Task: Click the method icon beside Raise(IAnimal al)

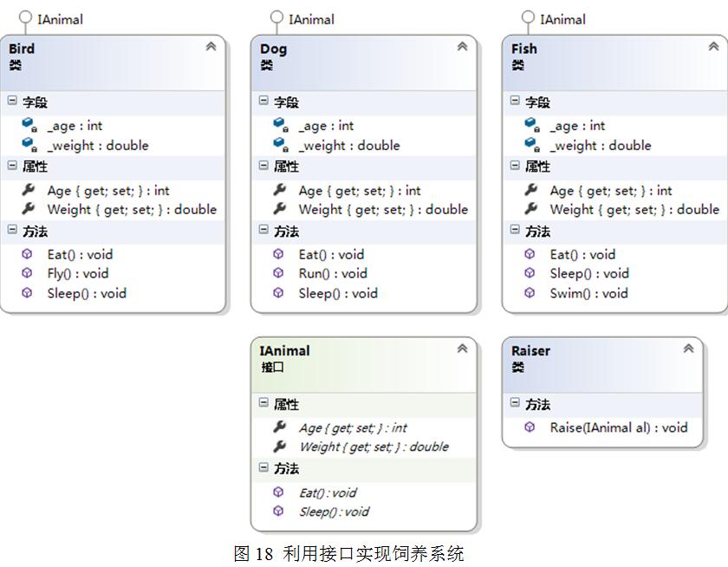Action: click(530, 427)
